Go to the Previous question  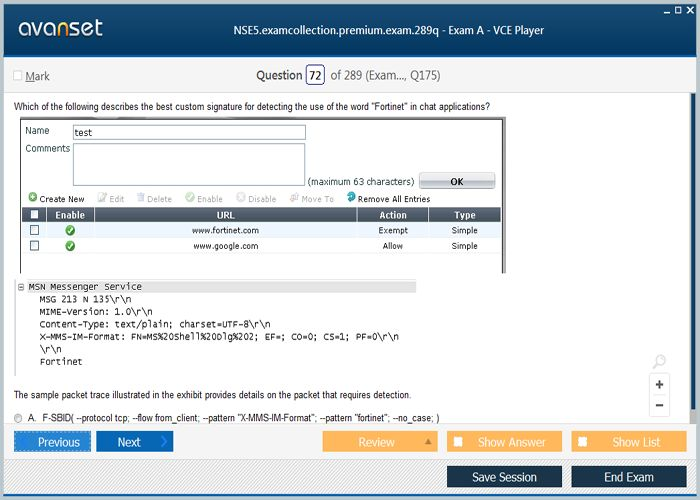pyautogui.click(x=53, y=442)
